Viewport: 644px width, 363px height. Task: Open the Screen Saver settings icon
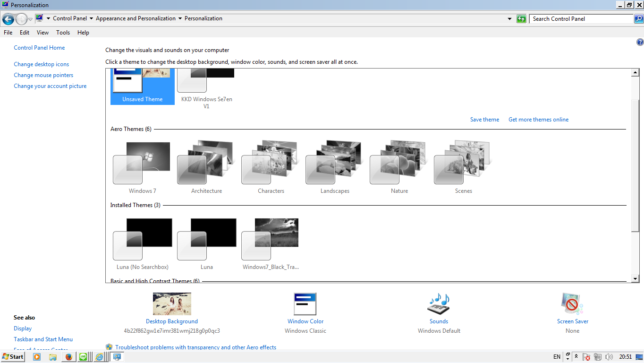(x=572, y=303)
